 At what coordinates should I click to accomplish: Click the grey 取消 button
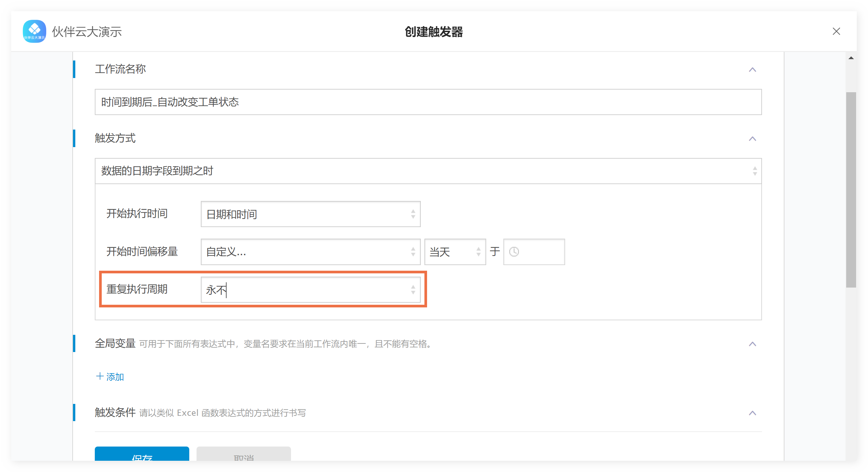[243, 454]
